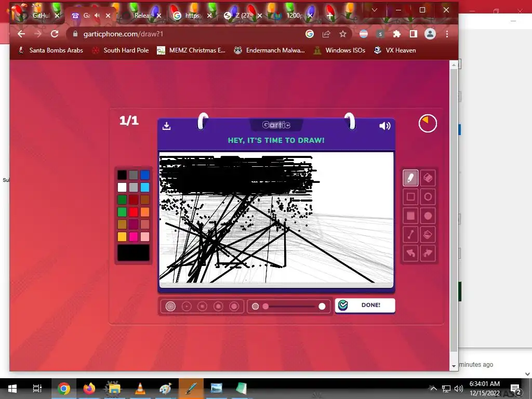532x399 pixels.
Task: Open Santa Bombs Arabs bookmark
Action: click(50, 50)
